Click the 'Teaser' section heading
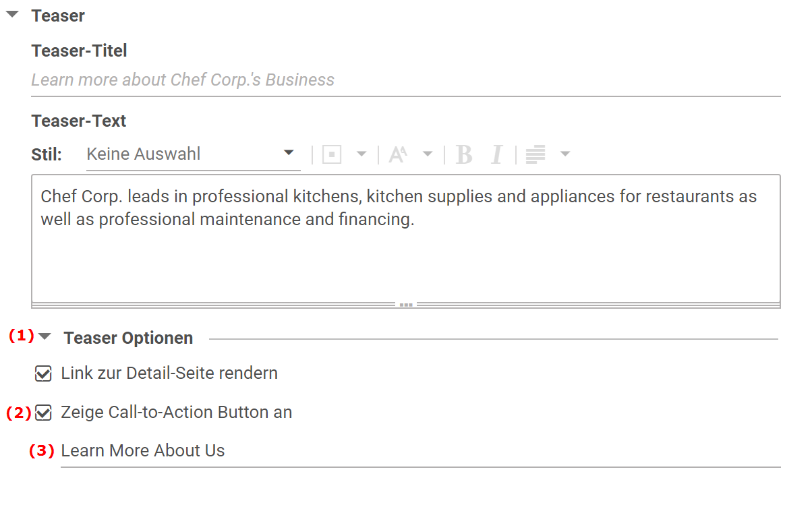This screenshot has width=812, height=511. click(x=58, y=15)
